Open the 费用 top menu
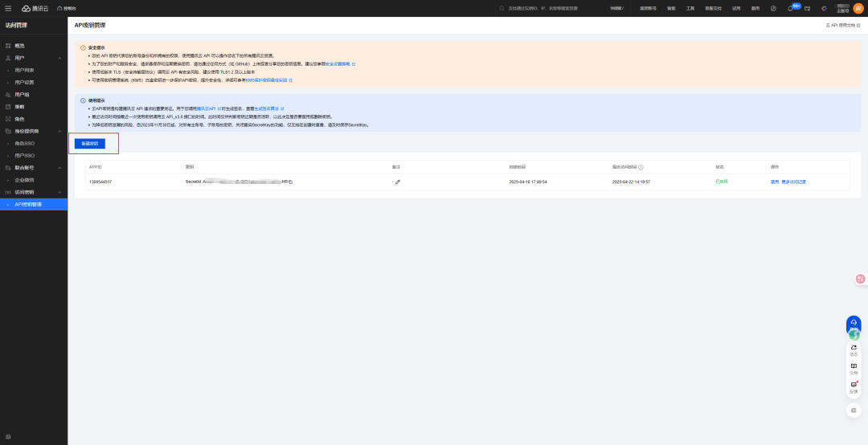Screen dimensions: 868x445 (755, 8)
